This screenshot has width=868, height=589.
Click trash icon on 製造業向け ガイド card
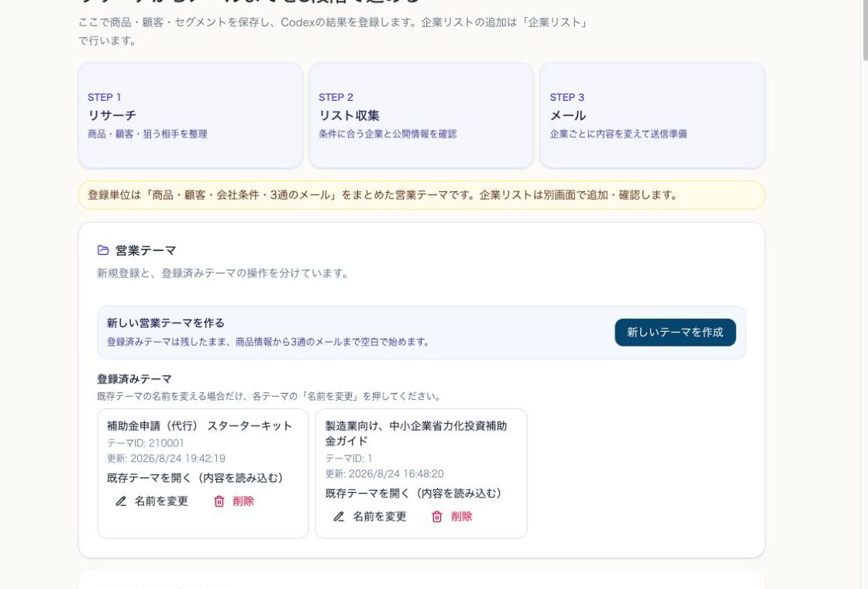point(437,517)
